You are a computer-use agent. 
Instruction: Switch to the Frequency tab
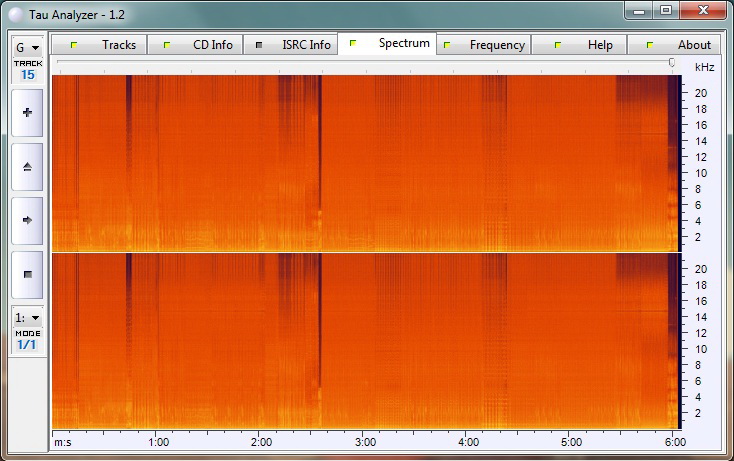pyautogui.click(x=484, y=45)
